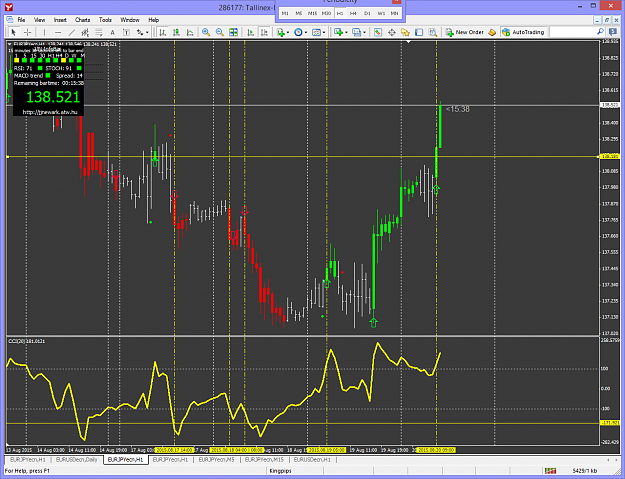Open the Data Window icon
The image size is (625, 479).
pos(392,32)
